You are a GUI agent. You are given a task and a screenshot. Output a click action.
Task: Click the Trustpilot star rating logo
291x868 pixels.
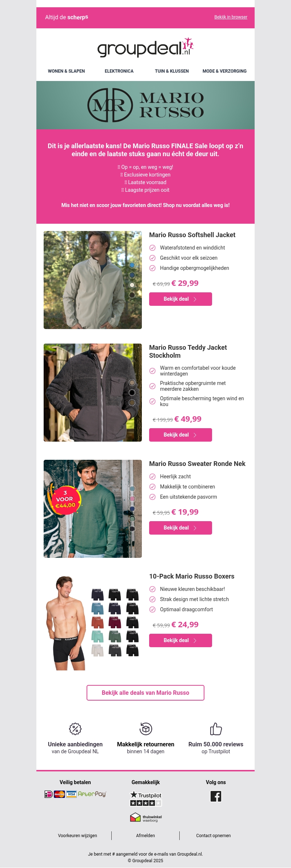click(146, 798)
